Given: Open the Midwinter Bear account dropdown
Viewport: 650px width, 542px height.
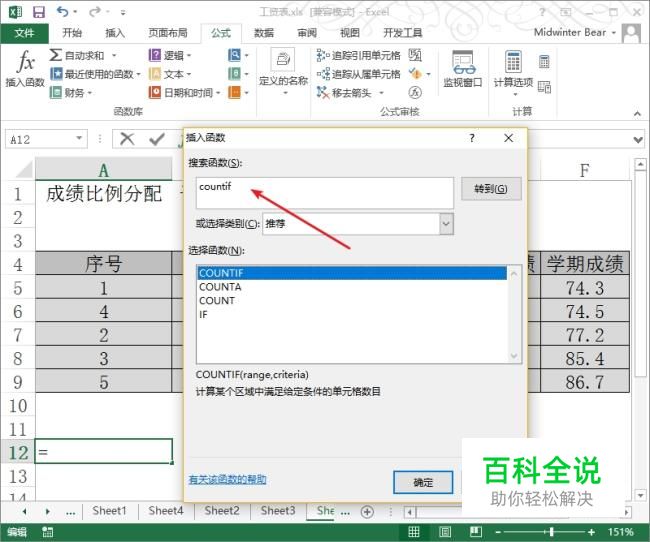Looking at the screenshot, I should [614, 32].
